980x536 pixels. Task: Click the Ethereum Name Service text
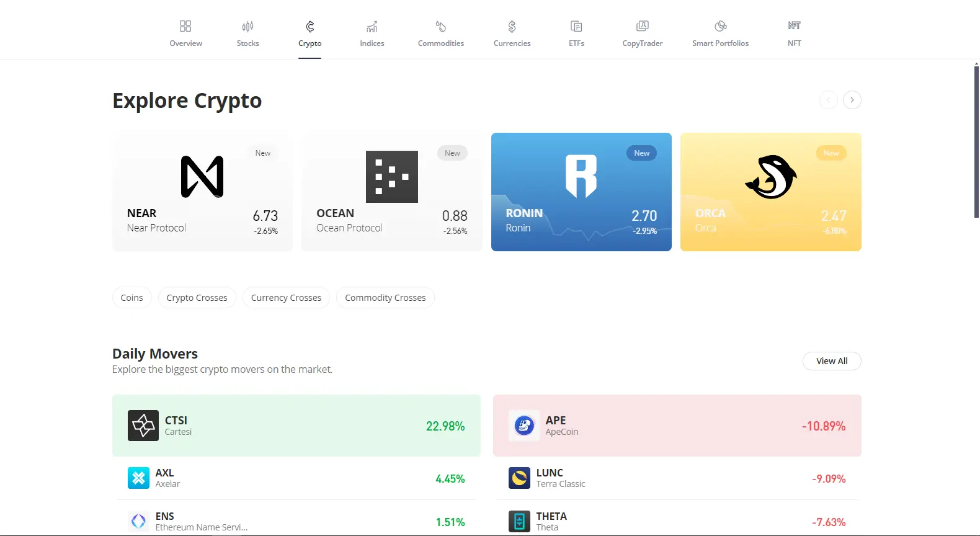click(202, 527)
